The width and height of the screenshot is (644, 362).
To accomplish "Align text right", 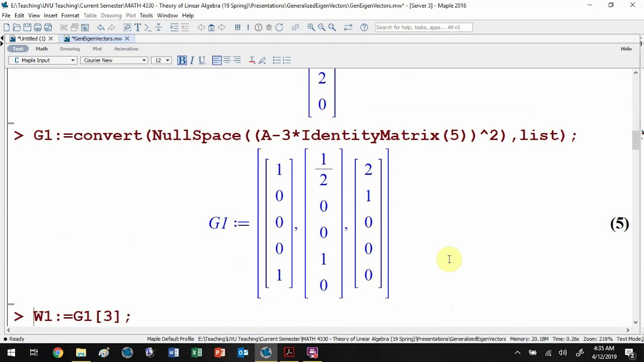I will pyautogui.click(x=237, y=60).
